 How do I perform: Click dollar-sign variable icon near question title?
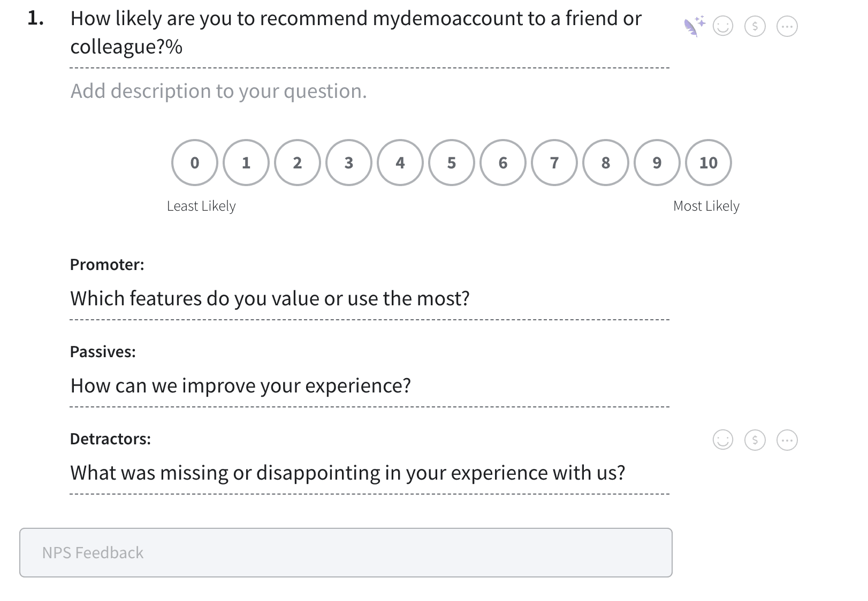(x=755, y=26)
